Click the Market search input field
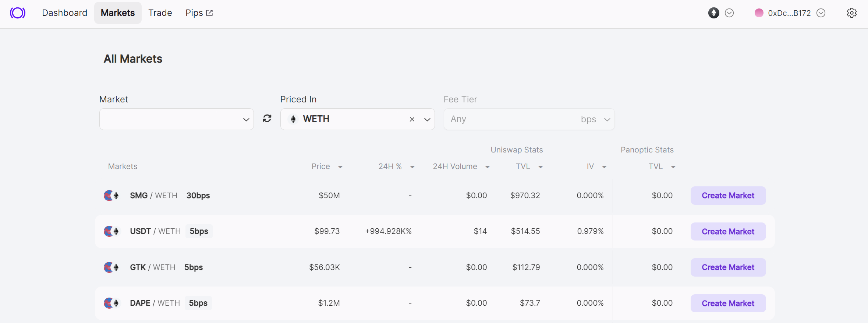 coord(169,119)
